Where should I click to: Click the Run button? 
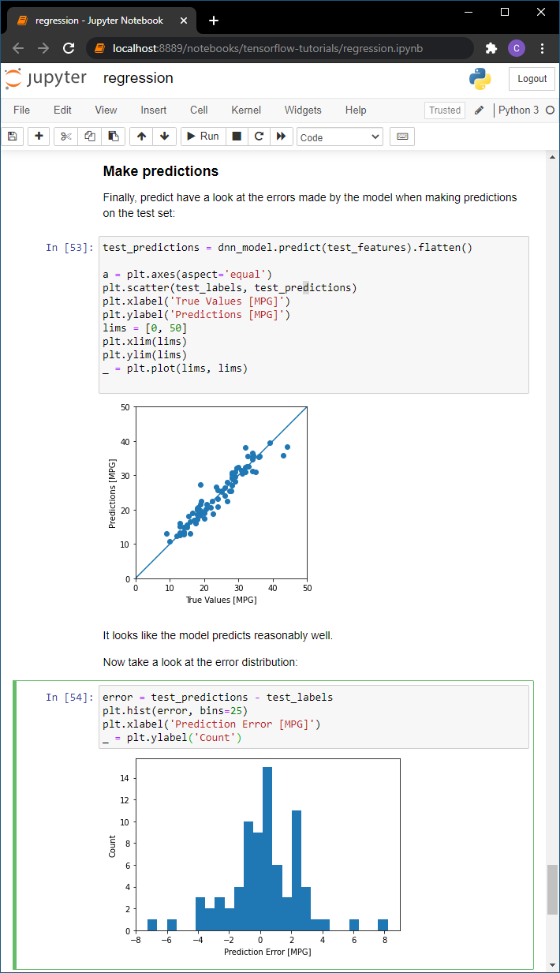click(x=203, y=137)
